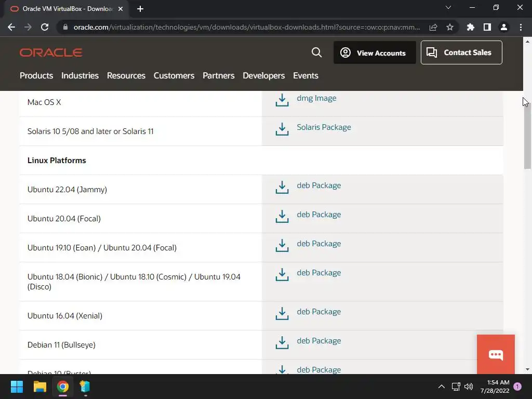
Task: Click the Mac OS X row label
Action: (x=44, y=102)
